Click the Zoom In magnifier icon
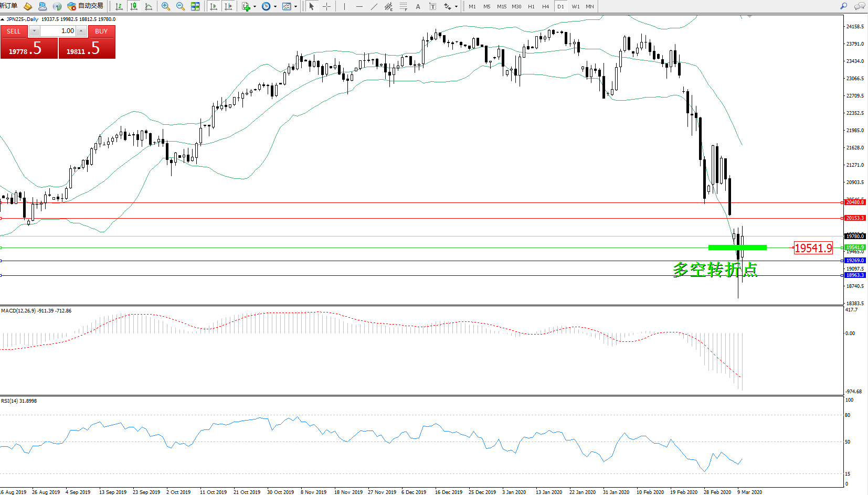 166,6
